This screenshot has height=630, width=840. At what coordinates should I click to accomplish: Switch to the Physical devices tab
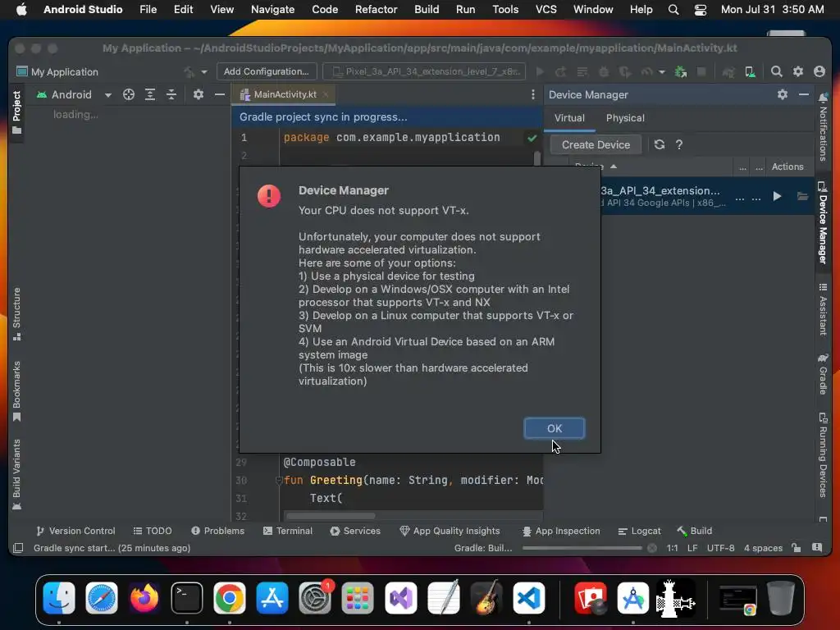click(x=624, y=118)
